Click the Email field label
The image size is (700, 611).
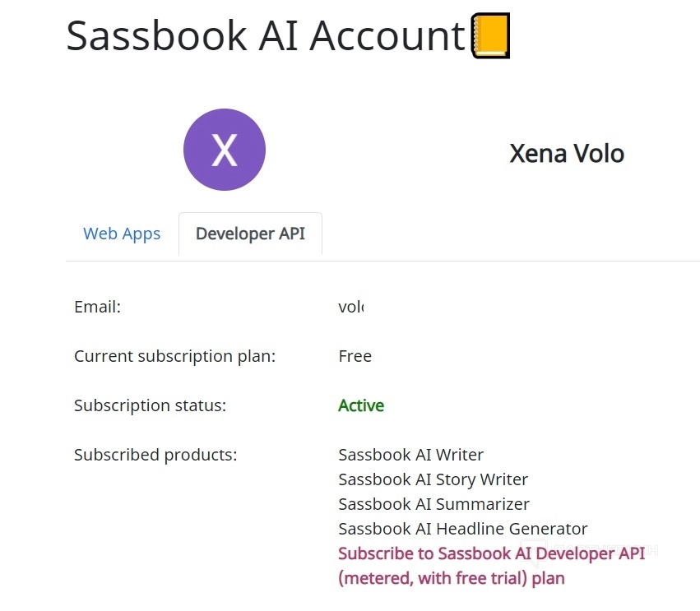tap(97, 307)
